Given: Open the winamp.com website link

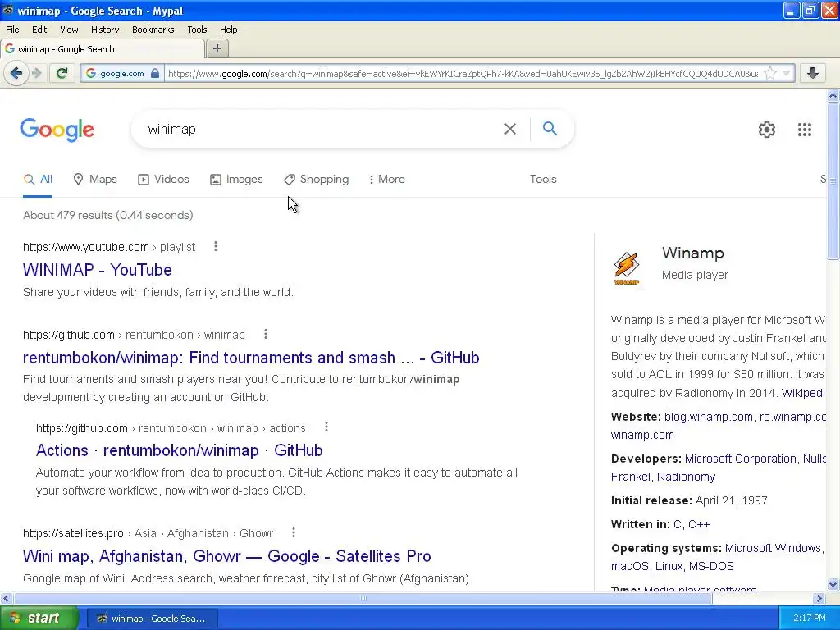Looking at the screenshot, I should click(x=642, y=435).
